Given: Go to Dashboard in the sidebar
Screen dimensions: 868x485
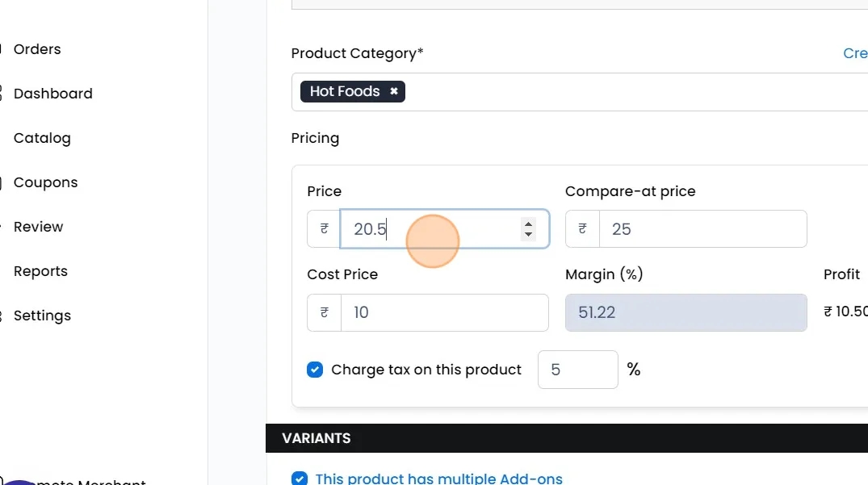Looking at the screenshot, I should tap(52, 94).
